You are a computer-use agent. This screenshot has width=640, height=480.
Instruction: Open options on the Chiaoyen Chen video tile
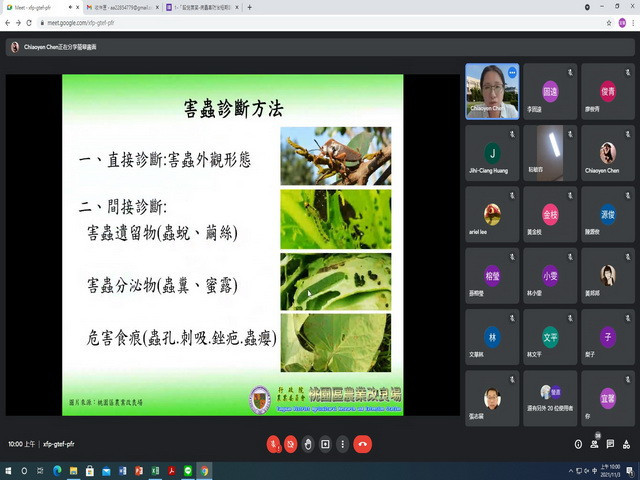pos(512,73)
